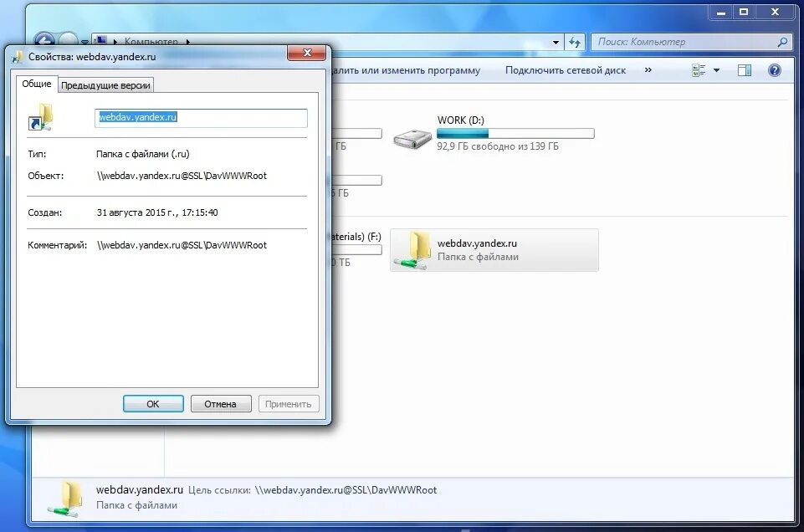Expand the toolbar overflow chevron
Viewport: 804px width, 532px height.
[x=648, y=69]
